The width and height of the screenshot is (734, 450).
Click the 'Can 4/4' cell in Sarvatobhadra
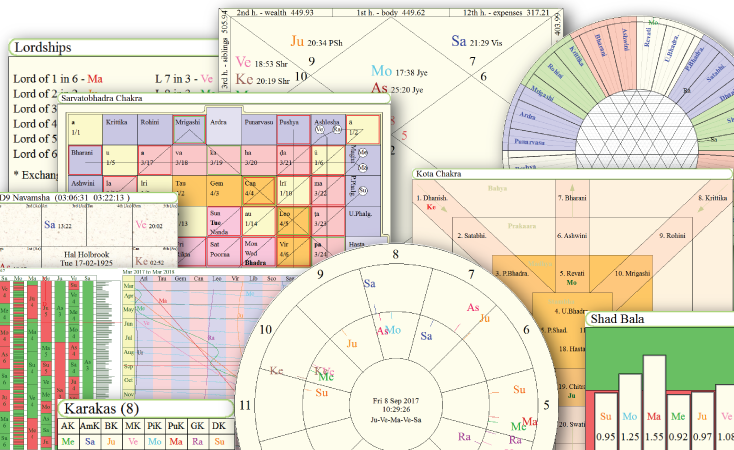pyautogui.click(x=259, y=191)
